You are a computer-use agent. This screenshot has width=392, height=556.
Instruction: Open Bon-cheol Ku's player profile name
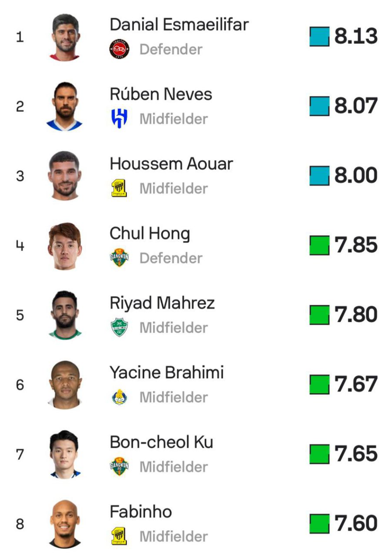coord(161,442)
